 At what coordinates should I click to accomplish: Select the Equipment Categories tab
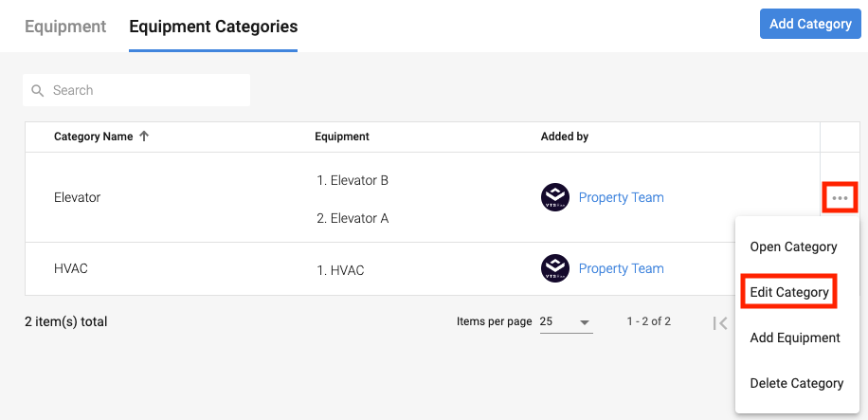(213, 26)
